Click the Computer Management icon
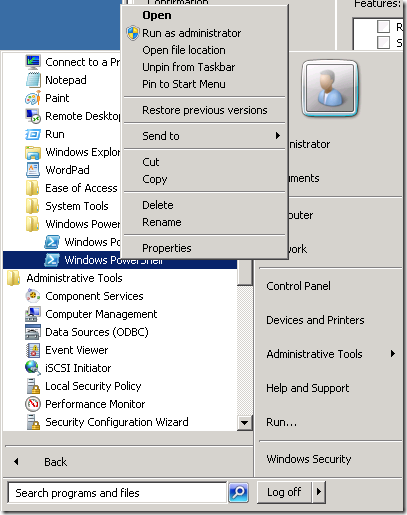 tap(33, 314)
